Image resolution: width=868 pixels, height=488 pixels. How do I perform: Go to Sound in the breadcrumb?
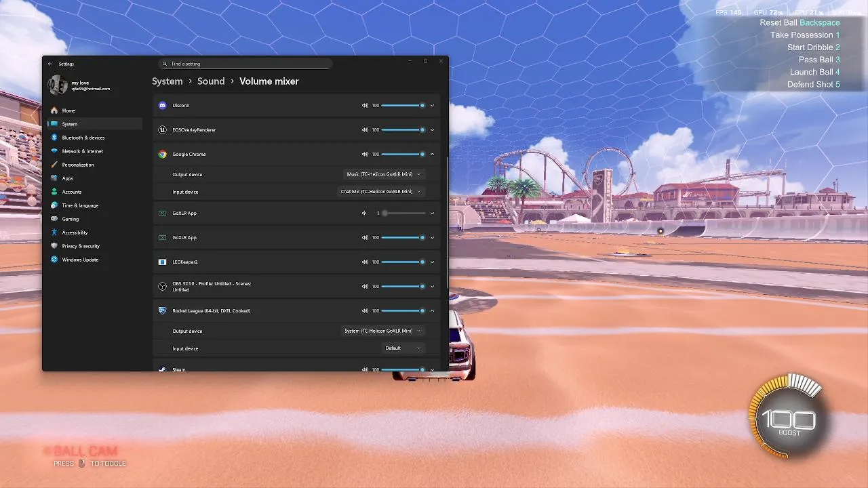coord(211,81)
